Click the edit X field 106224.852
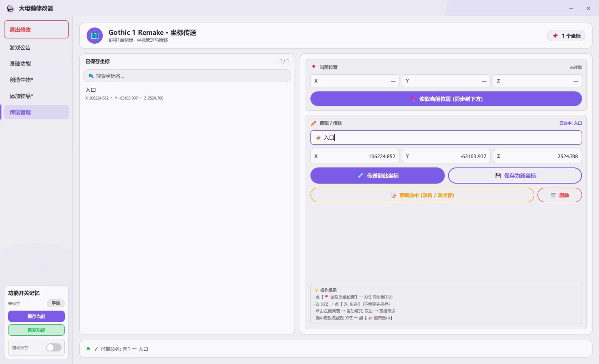Viewport: 599px width, 364px height. click(x=355, y=156)
